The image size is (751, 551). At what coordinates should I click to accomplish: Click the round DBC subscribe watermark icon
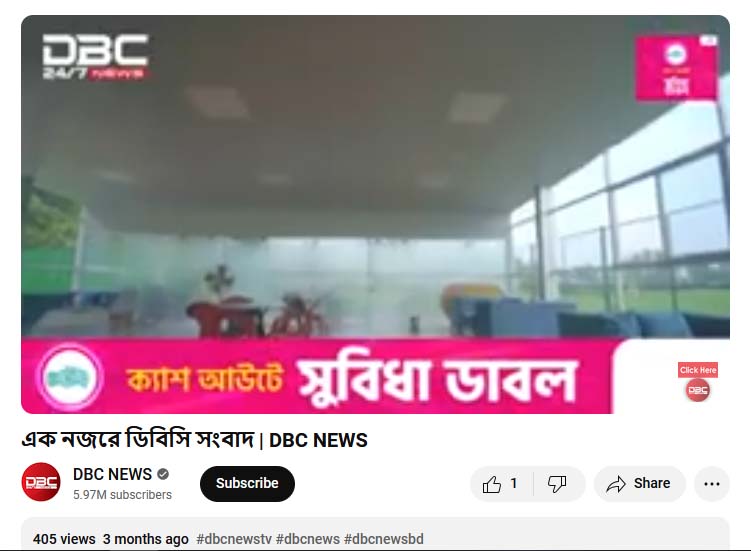(697, 390)
